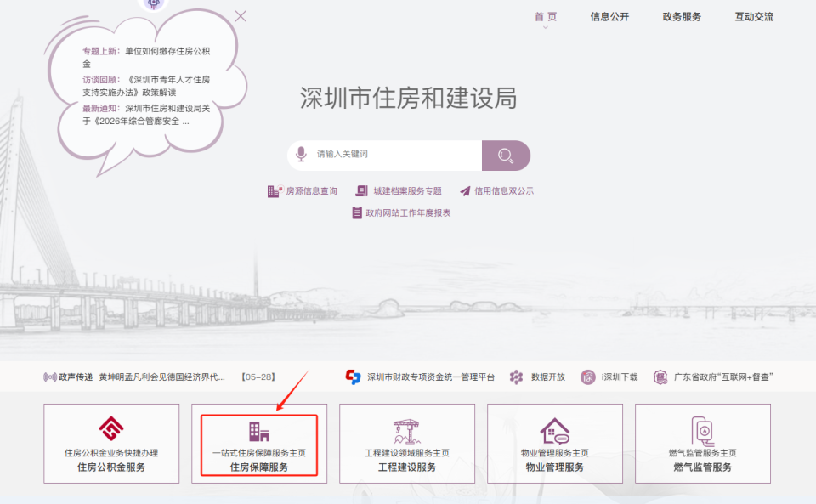Click the 数据开放 hexagon cluster icon
Image resolution: width=816 pixels, height=504 pixels.
coord(516,377)
